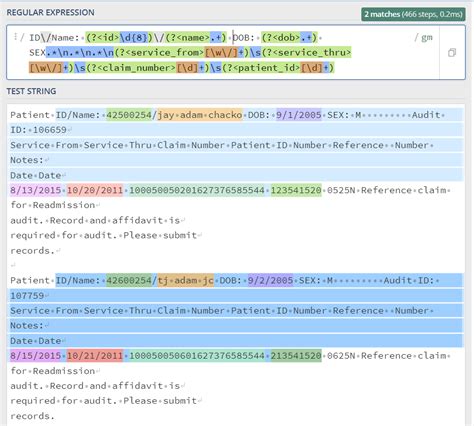Screen dimensions: 474x426
Task: Select patient id 123541520
Action: click(296, 190)
